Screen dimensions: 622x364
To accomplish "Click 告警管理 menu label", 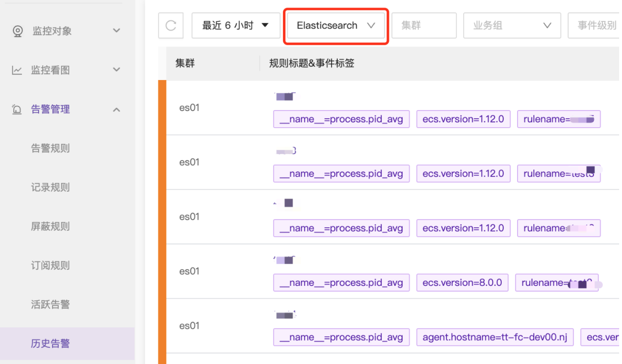I will 51,110.
